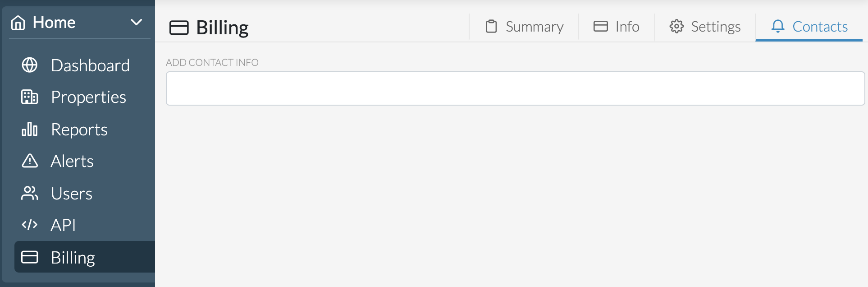Click the bell icon on the Contacts tab
The height and width of the screenshot is (287, 868).
pyautogui.click(x=779, y=27)
